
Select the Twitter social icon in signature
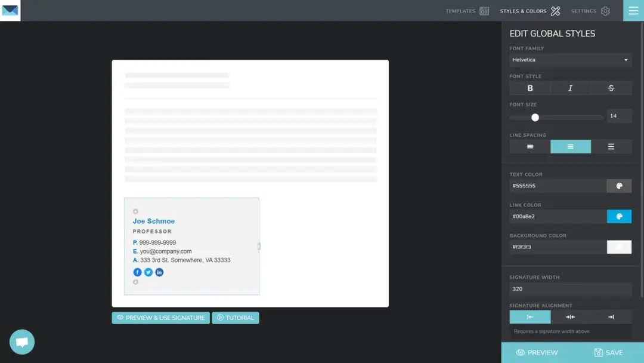click(148, 272)
